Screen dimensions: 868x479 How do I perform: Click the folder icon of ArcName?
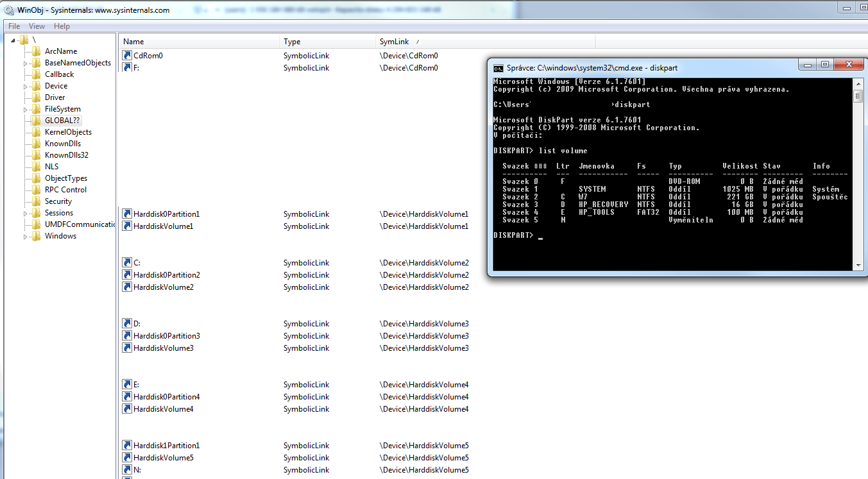36,51
